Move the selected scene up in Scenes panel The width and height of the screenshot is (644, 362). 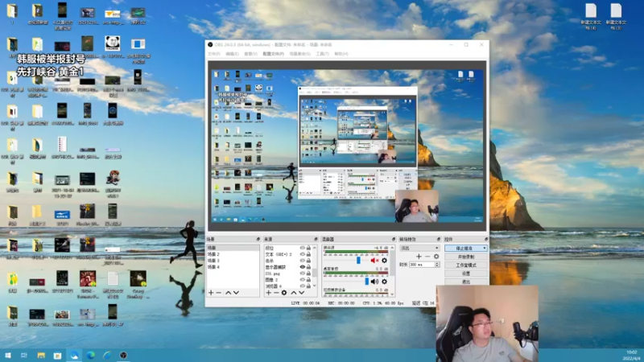coord(229,293)
